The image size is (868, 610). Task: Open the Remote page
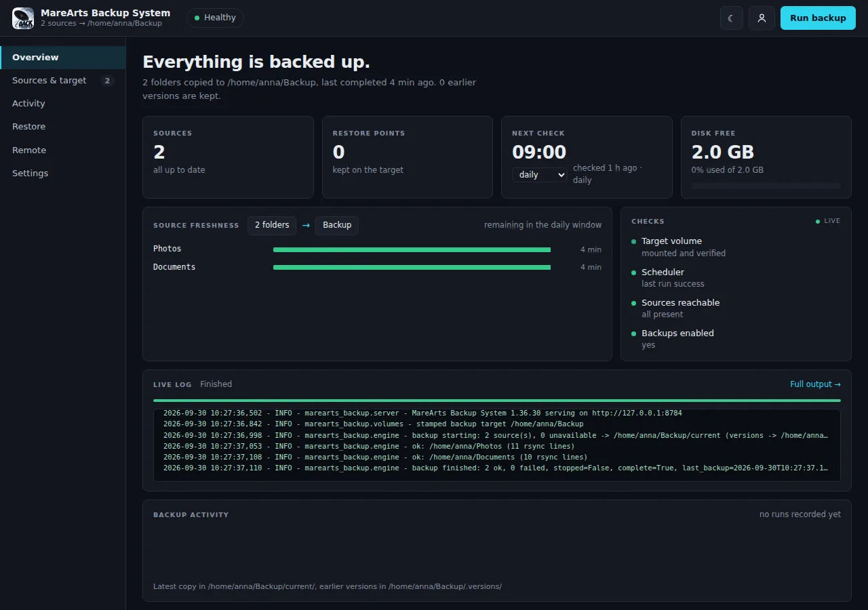coord(63,150)
